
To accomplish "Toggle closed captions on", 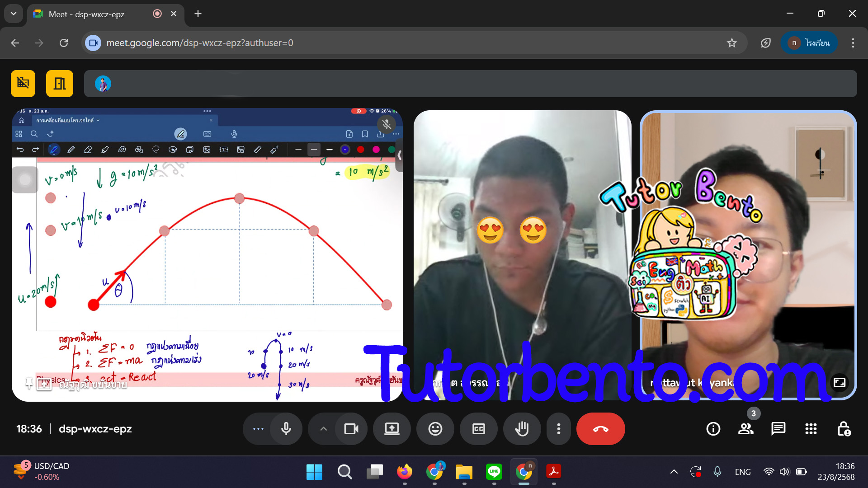I will pos(478,429).
